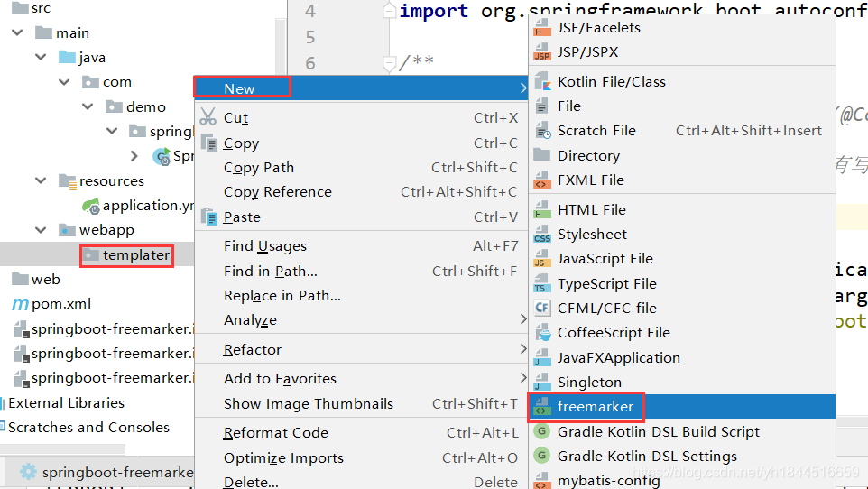Collapse the com package node
This screenshot has width=868, height=489.
(x=65, y=82)
